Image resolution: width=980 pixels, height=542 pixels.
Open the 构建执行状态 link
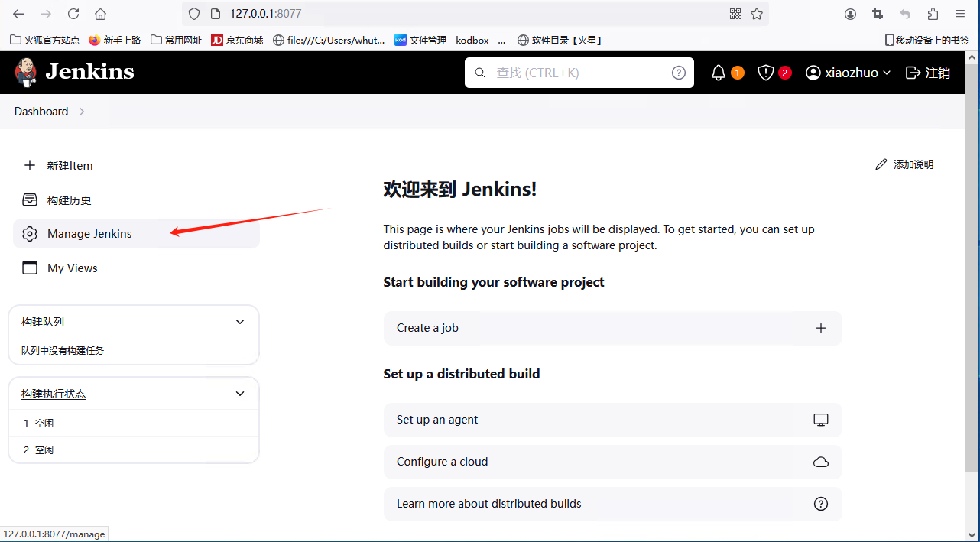coord(54,394)
